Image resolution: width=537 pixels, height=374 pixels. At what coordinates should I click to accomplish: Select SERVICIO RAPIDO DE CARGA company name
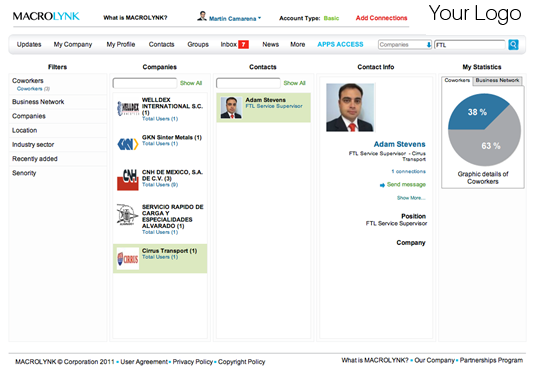173,216
